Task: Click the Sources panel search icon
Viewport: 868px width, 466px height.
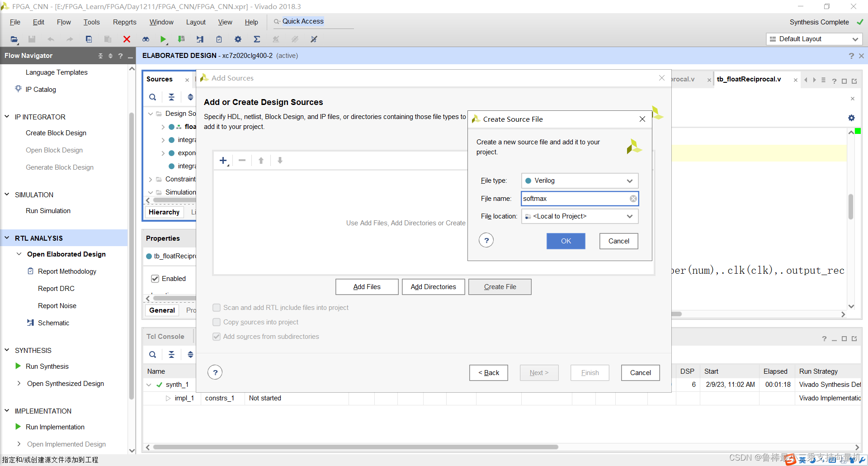Action: [x=153, y=97]
